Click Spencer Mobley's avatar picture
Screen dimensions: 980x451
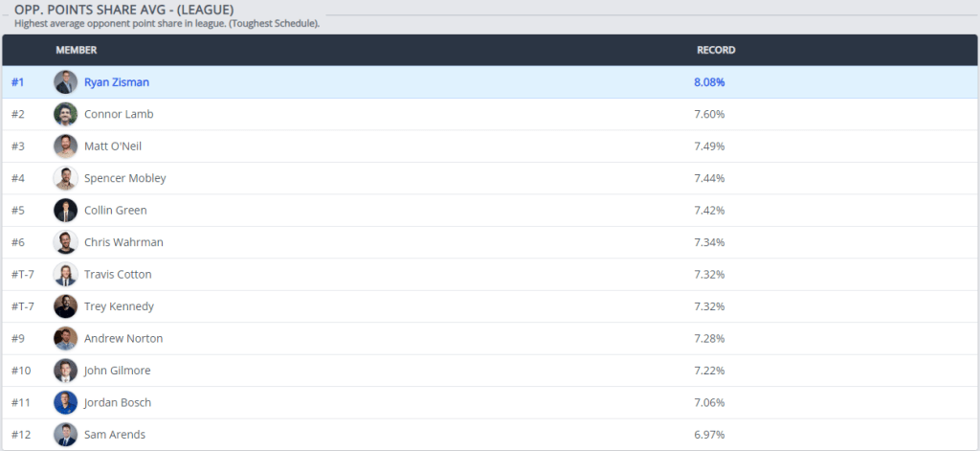pos(65,178)
